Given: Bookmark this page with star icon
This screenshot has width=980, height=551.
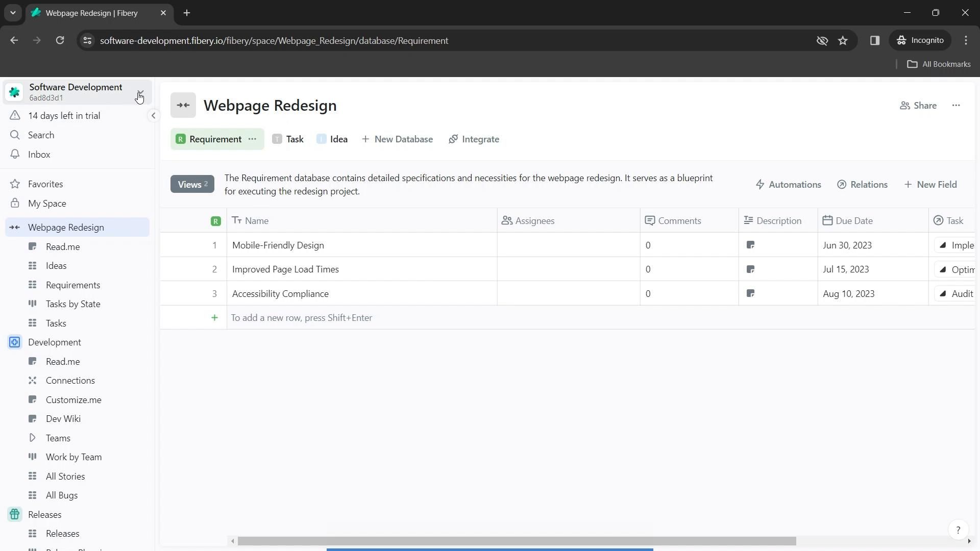Looking at the screenshot, I should tap(843, 41).
